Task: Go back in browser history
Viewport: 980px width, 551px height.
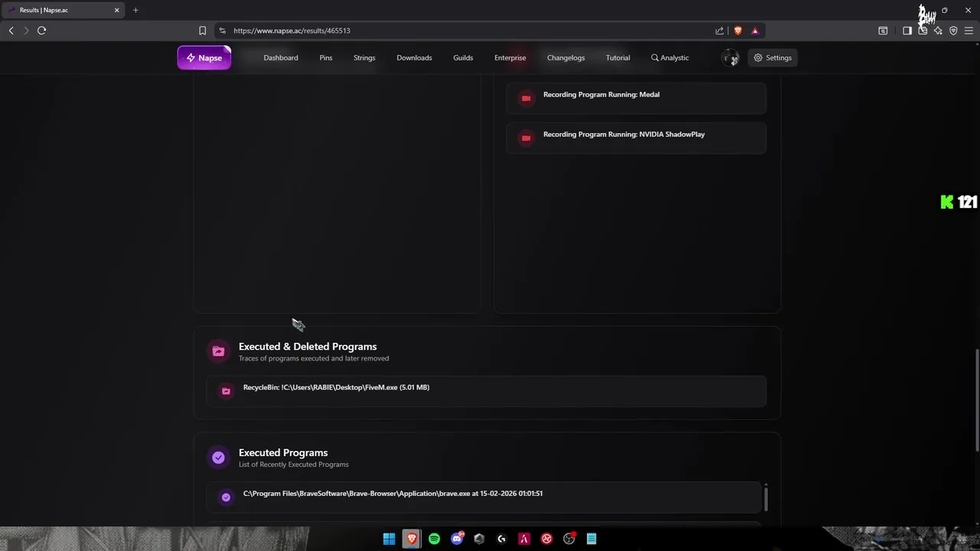Action: tap(11, 31)
